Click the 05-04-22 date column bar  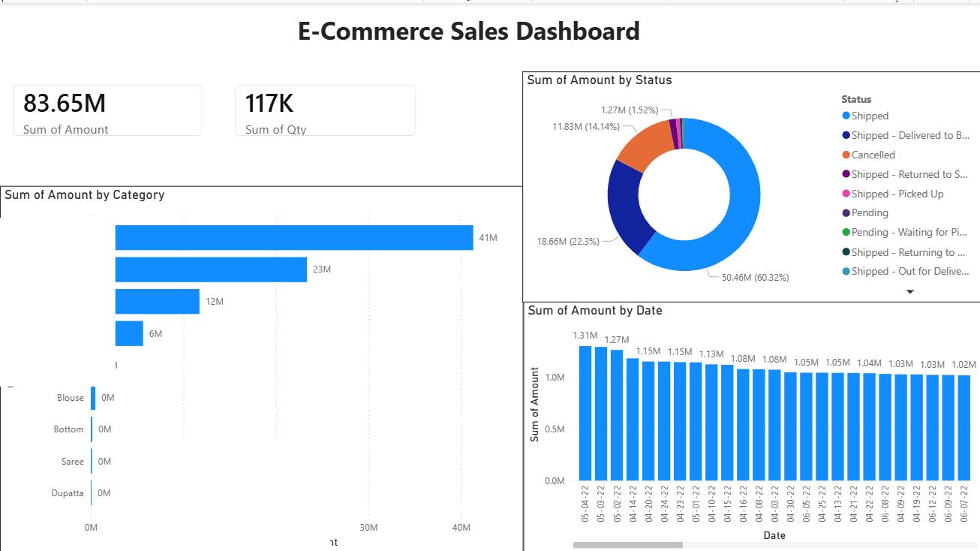[x=585, y=413]
